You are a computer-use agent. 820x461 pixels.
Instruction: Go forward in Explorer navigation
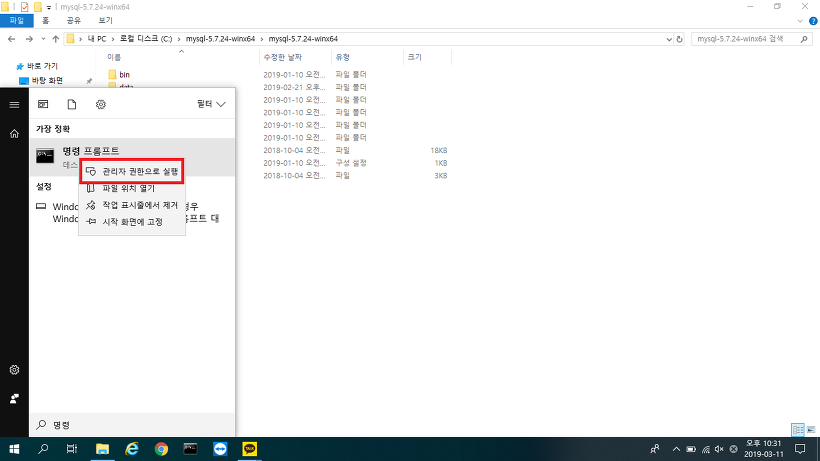point(29,39)
